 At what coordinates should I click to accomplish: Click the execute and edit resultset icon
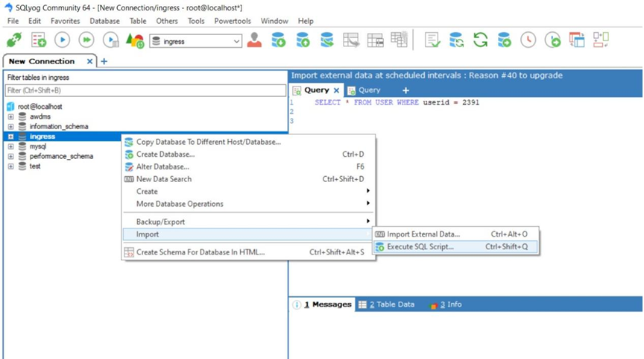pos(111,40)
